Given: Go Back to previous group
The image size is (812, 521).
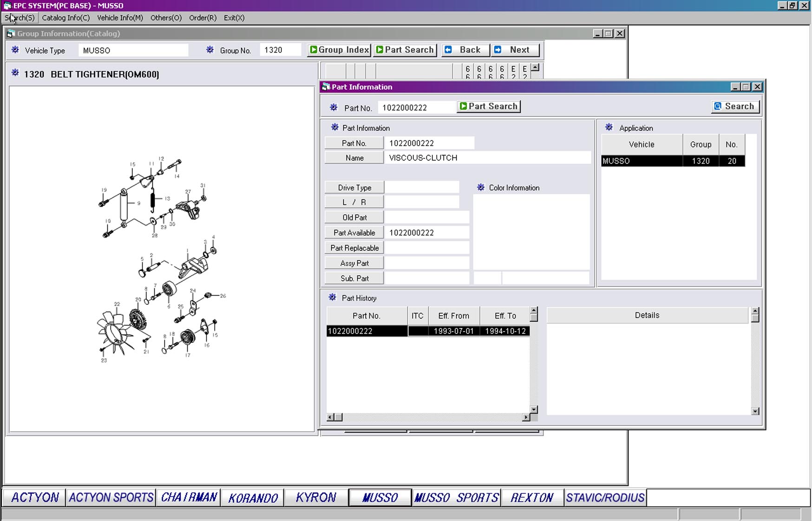Looking at the screenshot, I should (x=465, y=50).
